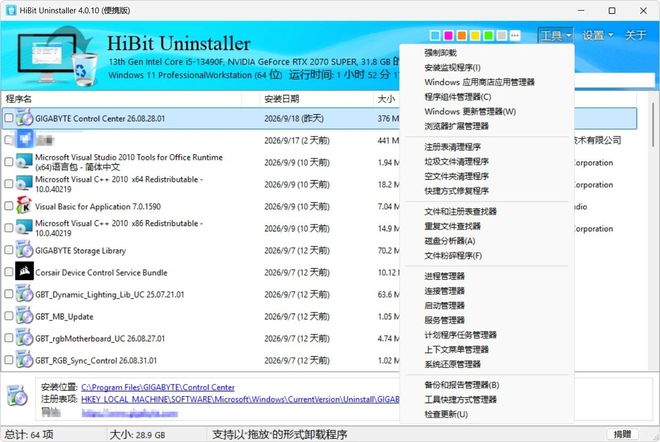Open the 设置 dropdown menu

pos(598,35)
